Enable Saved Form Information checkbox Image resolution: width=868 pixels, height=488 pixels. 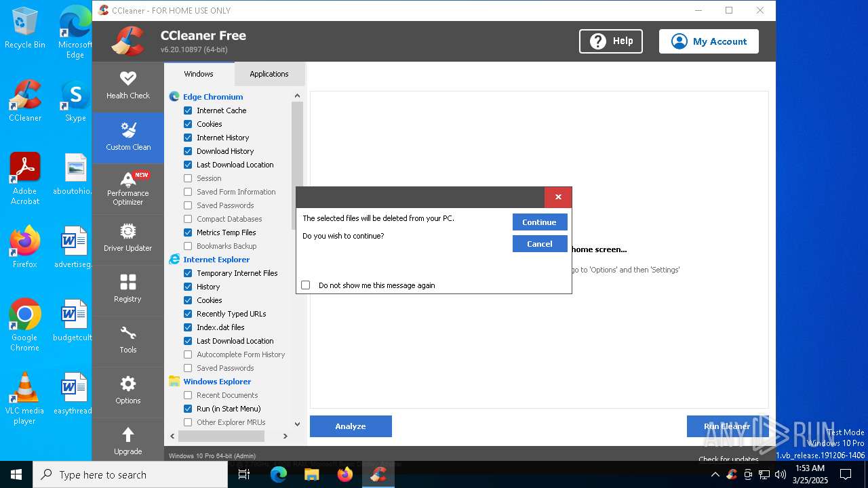[188, 192]
